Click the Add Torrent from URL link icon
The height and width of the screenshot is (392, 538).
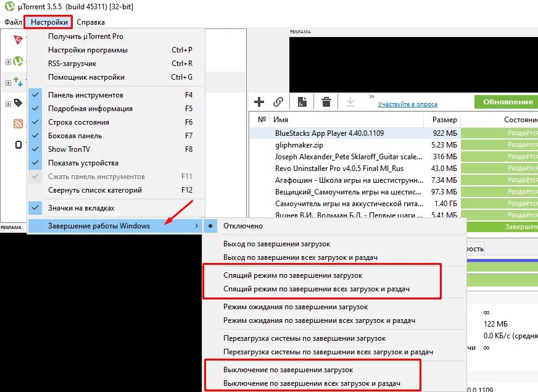pos(278,102)
